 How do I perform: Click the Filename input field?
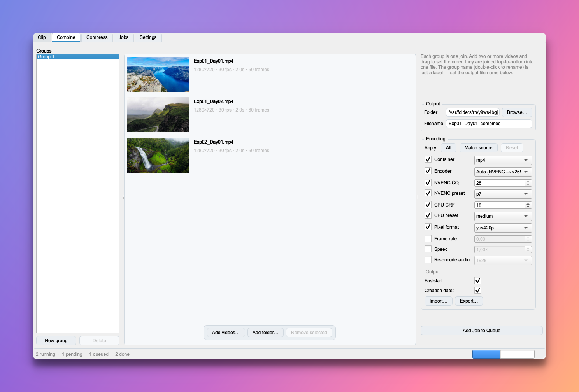tap(489, 124)
